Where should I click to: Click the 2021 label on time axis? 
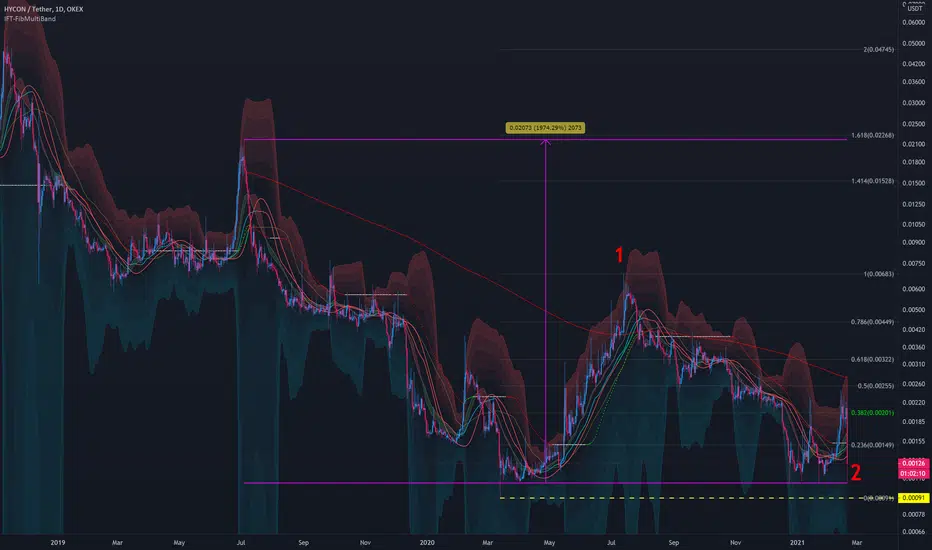(797, 542)
